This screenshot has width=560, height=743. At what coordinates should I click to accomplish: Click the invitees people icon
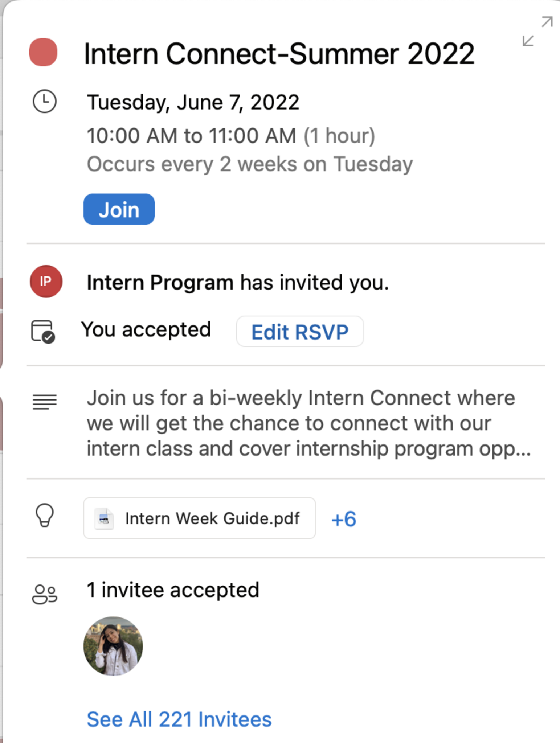[45, 594]
